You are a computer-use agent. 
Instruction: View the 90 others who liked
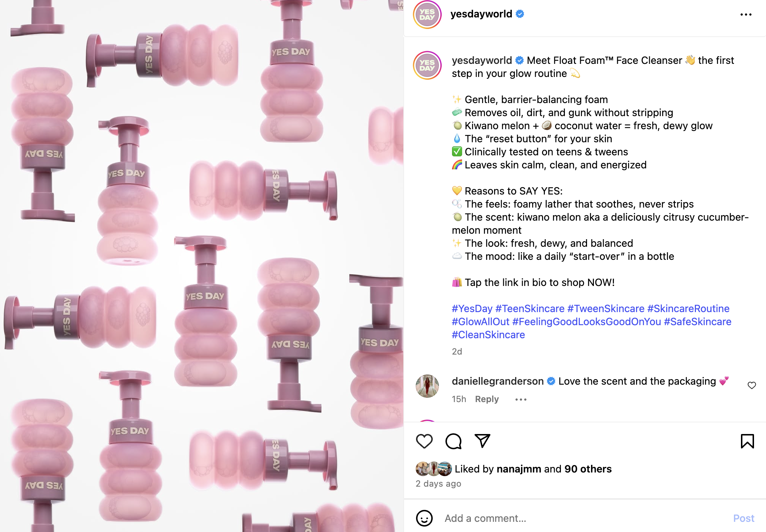588,469
